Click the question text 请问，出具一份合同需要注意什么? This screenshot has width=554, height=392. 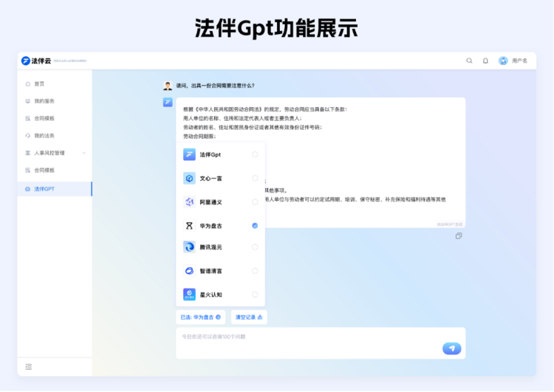click(x=215, y=86)
